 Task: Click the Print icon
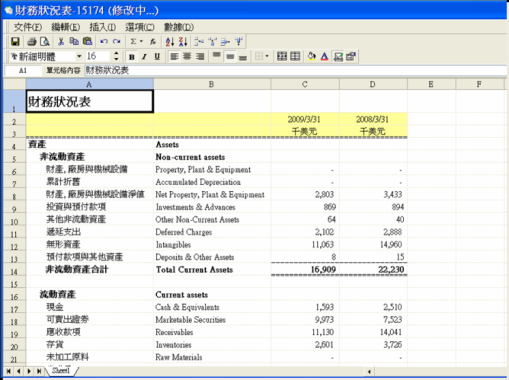click(32, 42)
